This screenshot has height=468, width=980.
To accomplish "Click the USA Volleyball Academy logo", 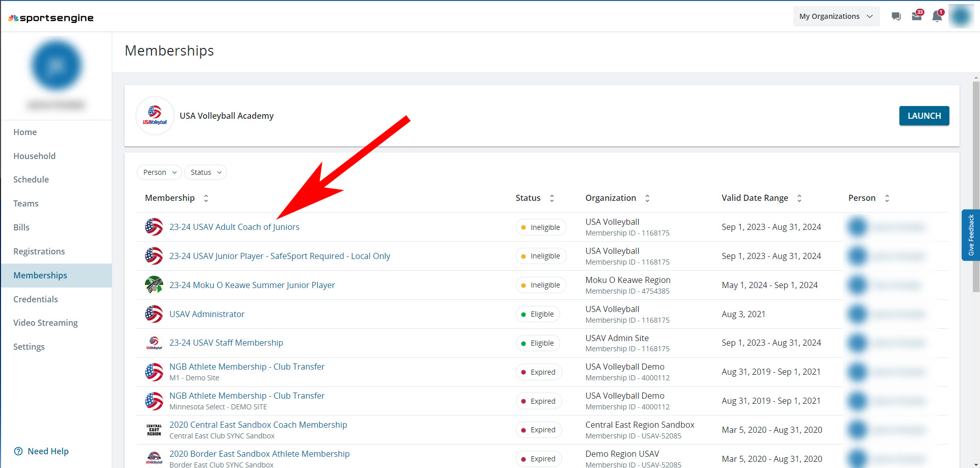I will pos(155,116).
